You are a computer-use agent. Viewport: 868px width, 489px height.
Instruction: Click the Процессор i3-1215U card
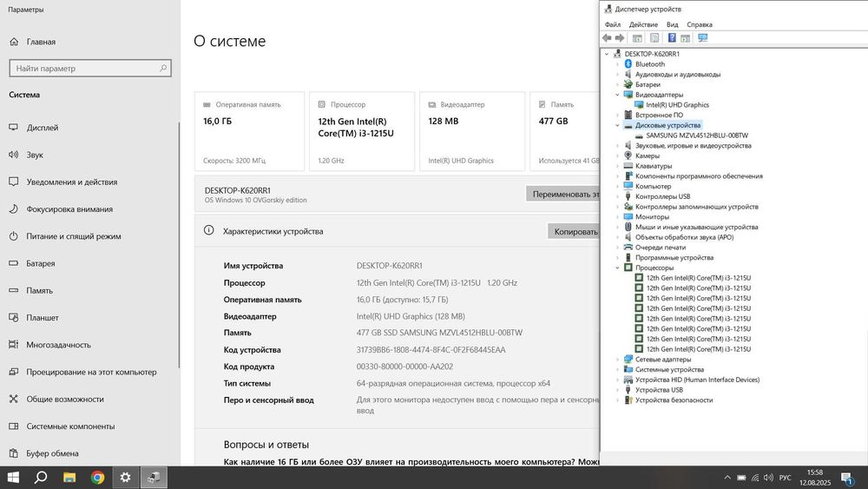click(x=362, y=131)
